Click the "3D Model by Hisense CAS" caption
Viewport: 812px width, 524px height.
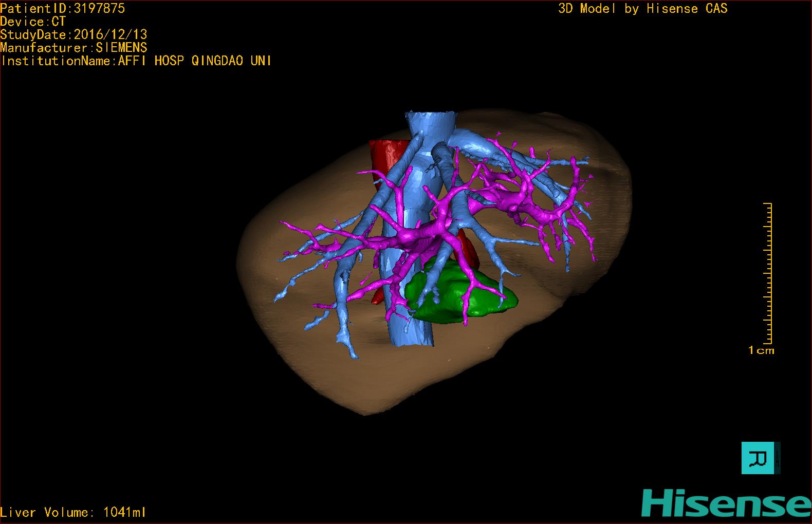click(x=643, y=8)
